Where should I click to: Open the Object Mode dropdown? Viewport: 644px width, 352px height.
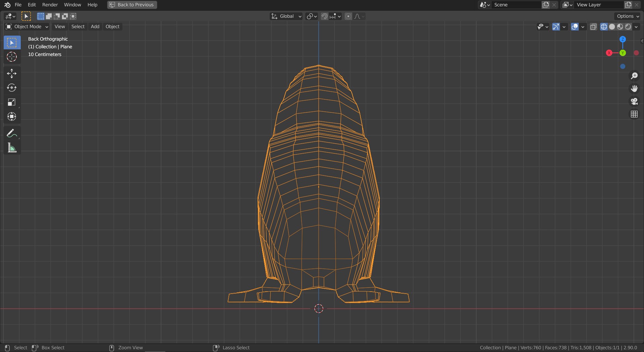pyautogui.click(x=27, y=27)
